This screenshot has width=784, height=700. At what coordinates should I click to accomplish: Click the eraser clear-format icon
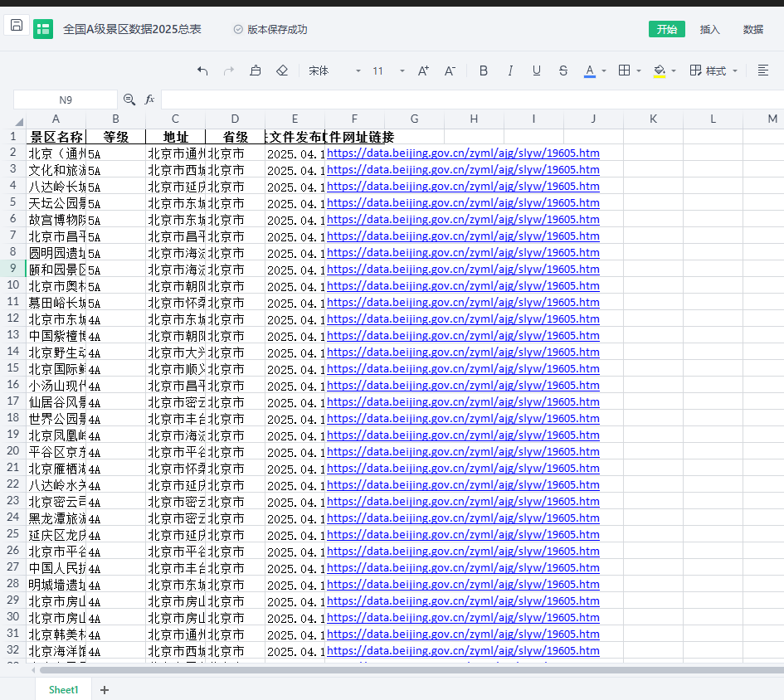[282, 71]
